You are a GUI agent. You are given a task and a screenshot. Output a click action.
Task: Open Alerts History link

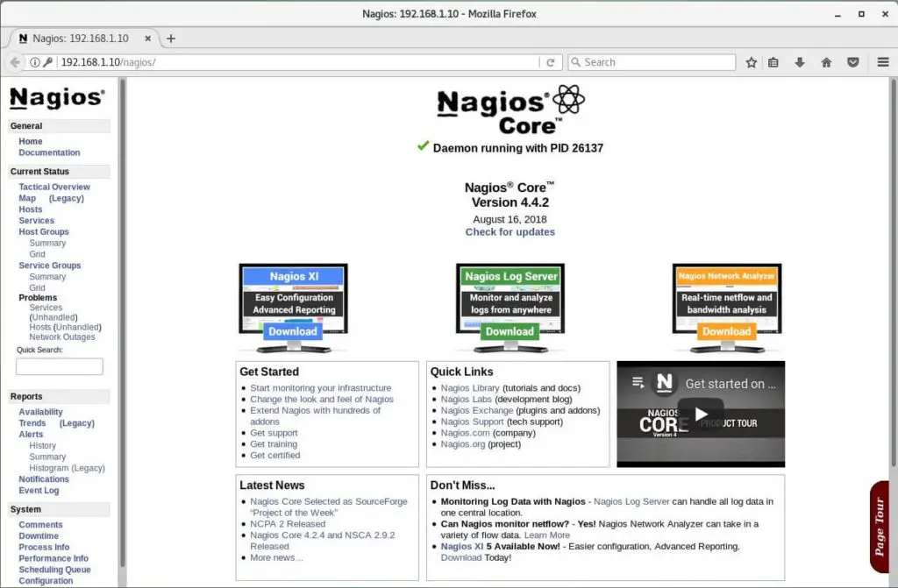[42, 445]
